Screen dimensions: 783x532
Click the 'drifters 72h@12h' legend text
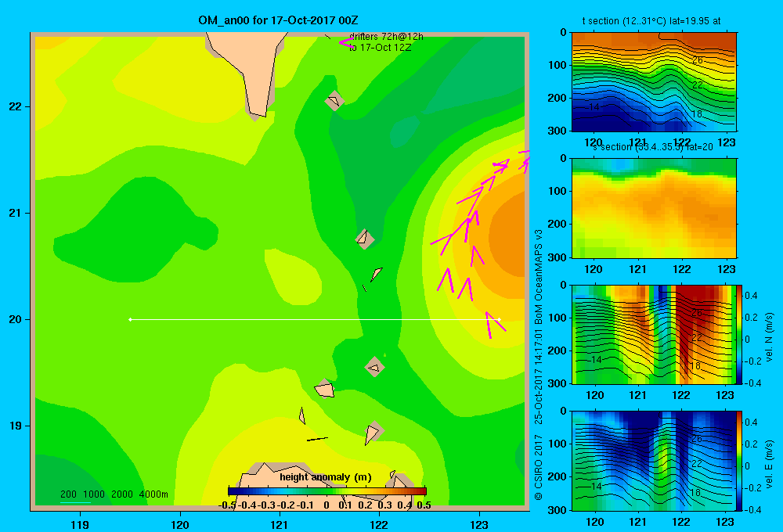tap(386, 37)
